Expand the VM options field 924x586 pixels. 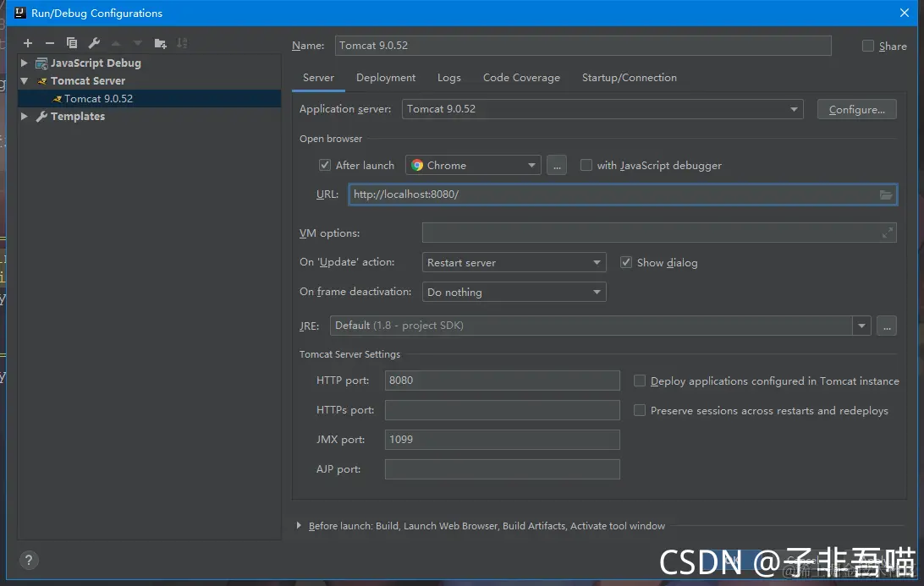coord(887,233)
